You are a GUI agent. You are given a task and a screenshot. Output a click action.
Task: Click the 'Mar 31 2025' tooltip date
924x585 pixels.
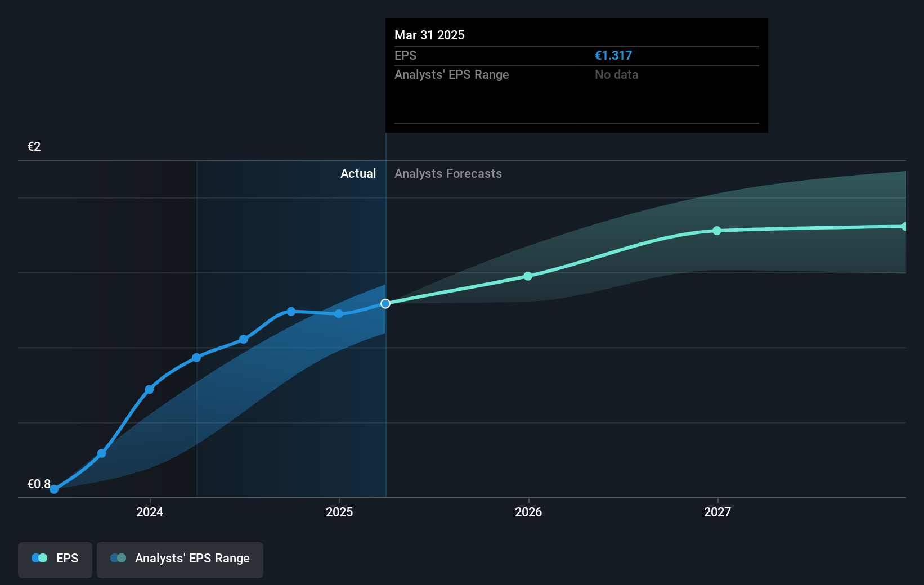[429, 35]
